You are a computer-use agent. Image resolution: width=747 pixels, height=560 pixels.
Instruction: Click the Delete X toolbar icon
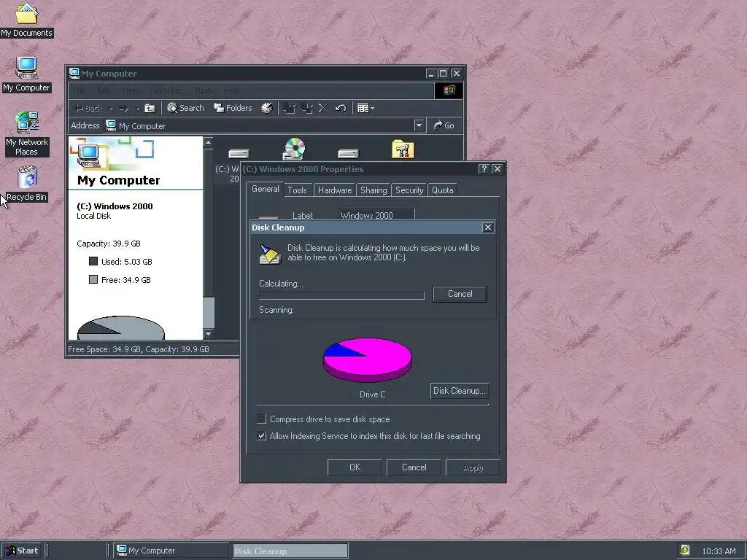323,108
